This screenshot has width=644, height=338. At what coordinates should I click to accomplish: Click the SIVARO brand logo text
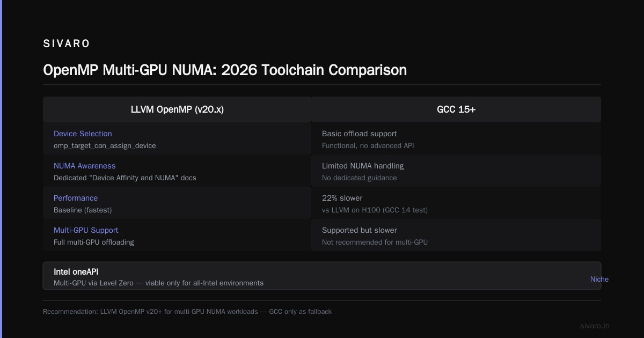(67, 44)
